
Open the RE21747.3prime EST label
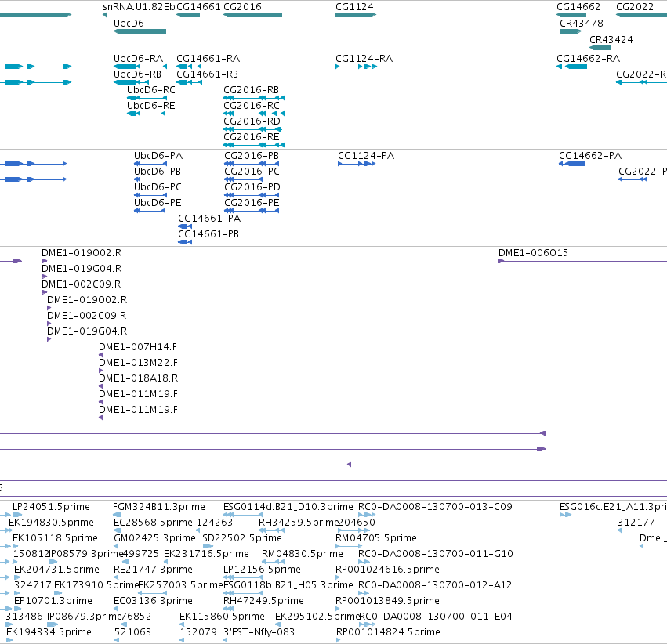(153, 570)
